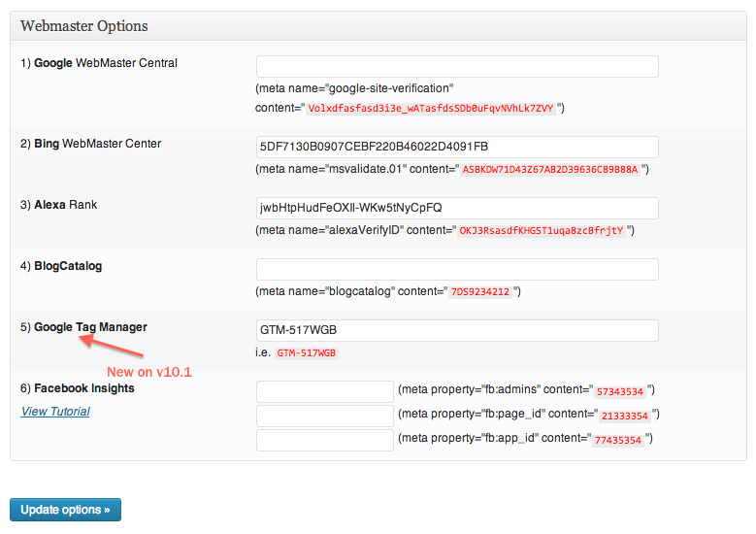Click the alexaVerifyID example code OKJ3RsasdfKHGST1uqa8zcBfrjtY
This screenshot has height=534, width=756.
(542, 230)
